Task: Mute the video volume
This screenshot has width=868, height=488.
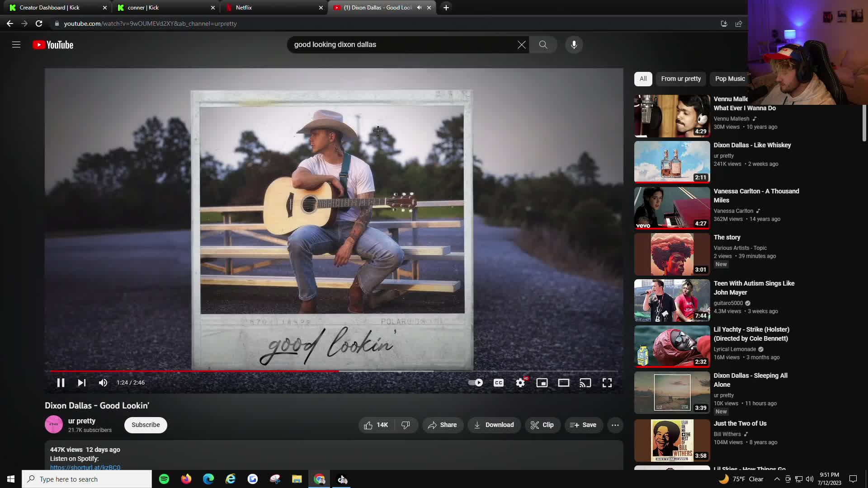Action: point(103,383)
